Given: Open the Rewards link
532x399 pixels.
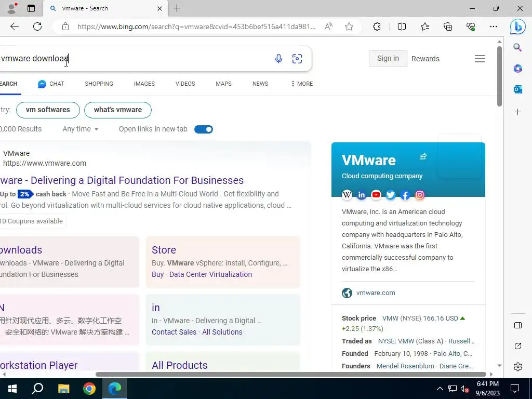Looking at the screenshot, I should [425, 59].
